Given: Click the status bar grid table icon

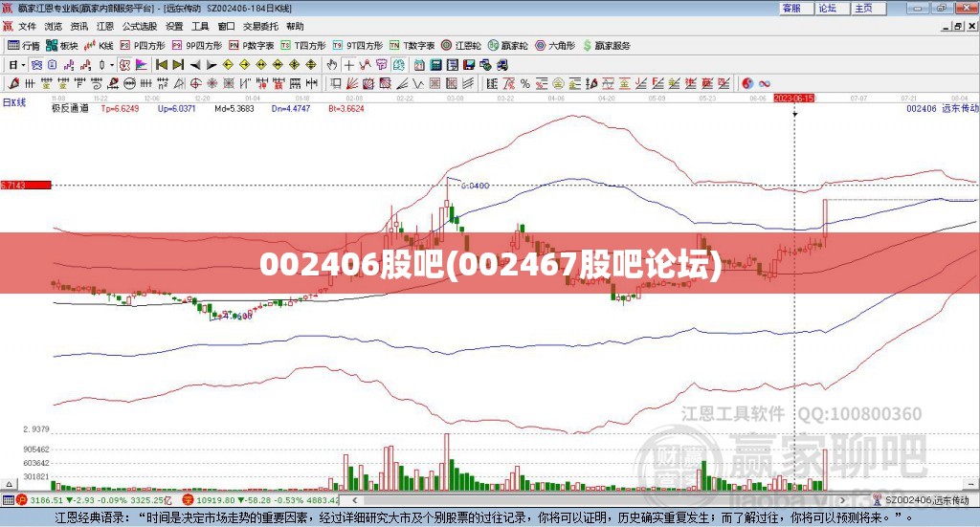Looking at the screenshot, I should coord(8,500).
